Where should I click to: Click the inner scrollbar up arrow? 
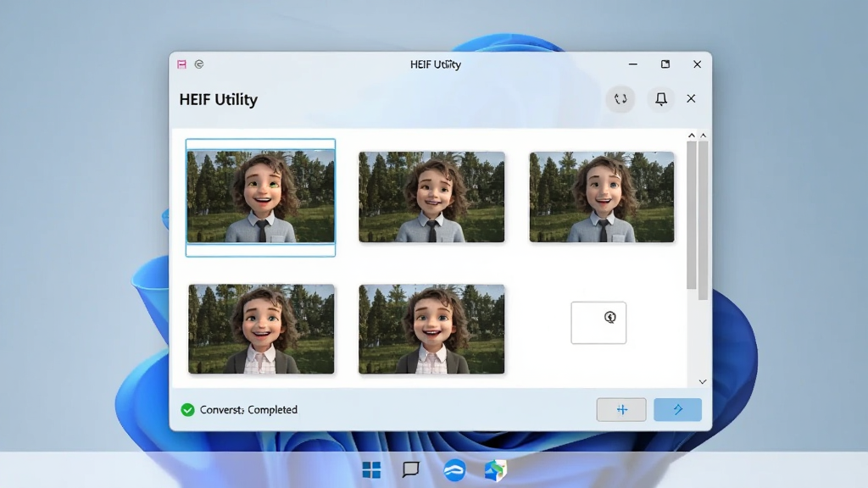(692, 135)
